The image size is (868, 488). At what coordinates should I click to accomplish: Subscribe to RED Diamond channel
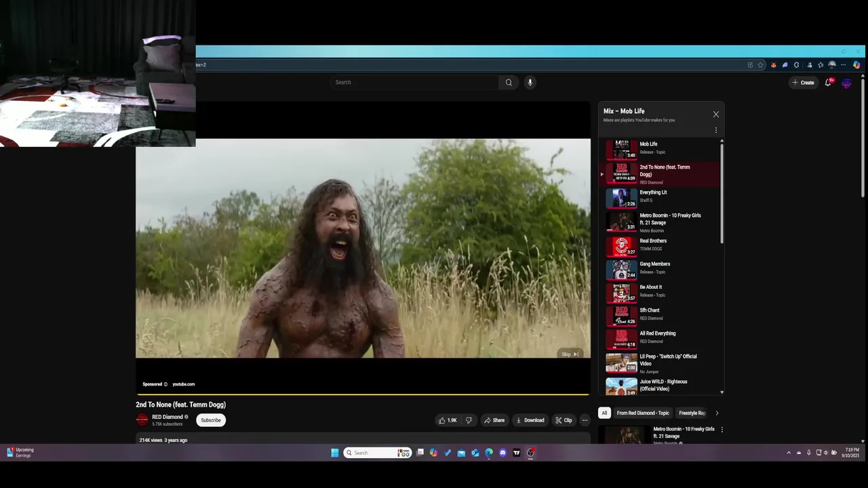click(x=211, y=420)
